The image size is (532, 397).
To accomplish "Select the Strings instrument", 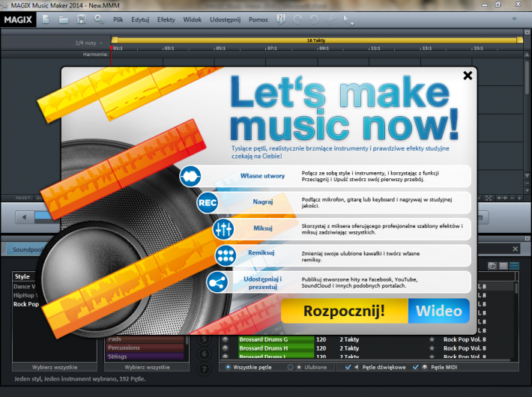I will pyautogui.click(x=145, y=357).
